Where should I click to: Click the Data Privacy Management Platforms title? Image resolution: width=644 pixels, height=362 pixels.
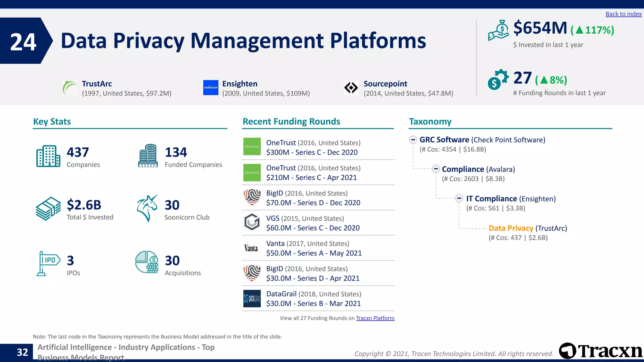(243, 41)
